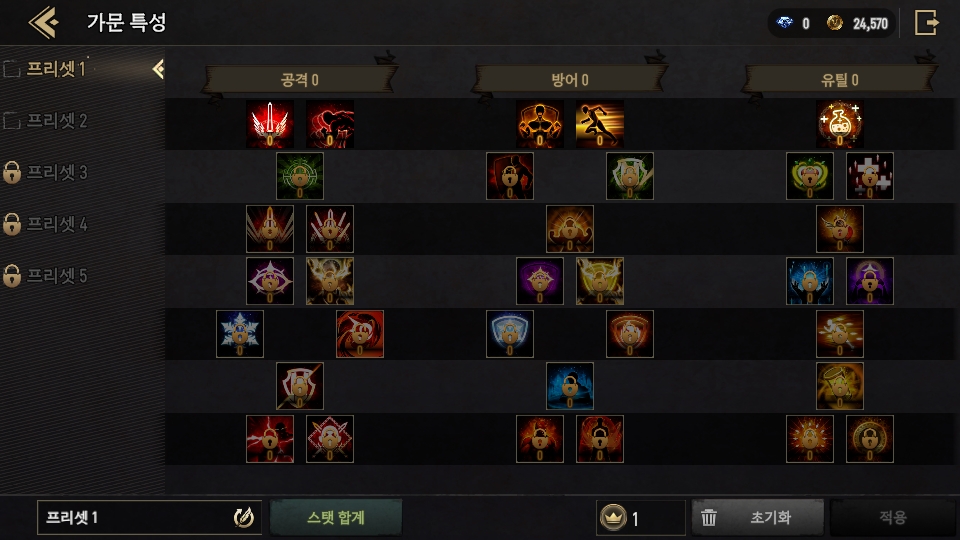Collapse the preset panel arrow
This screenshot has height=540, width=960.
tap(158, 69)
